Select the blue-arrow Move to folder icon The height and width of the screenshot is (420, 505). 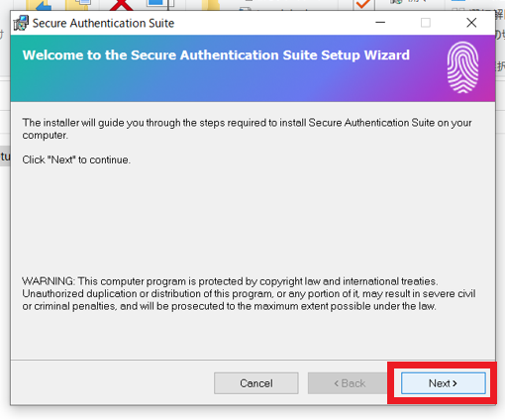point(39,5)
